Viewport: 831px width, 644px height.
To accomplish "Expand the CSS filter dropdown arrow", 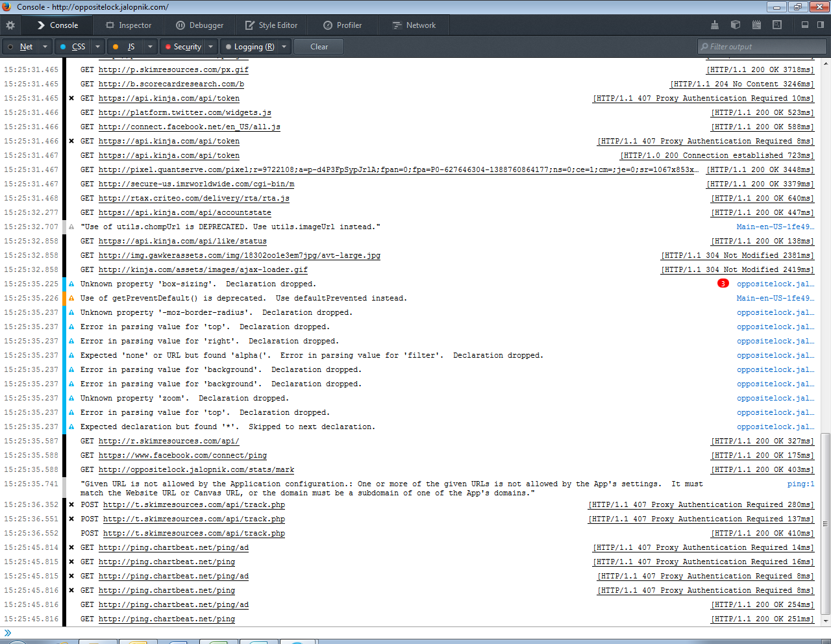I will click(97, 47).
